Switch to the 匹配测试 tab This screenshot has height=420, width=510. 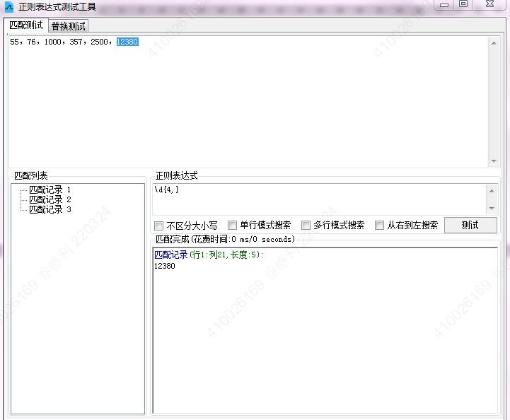(26, 25)
